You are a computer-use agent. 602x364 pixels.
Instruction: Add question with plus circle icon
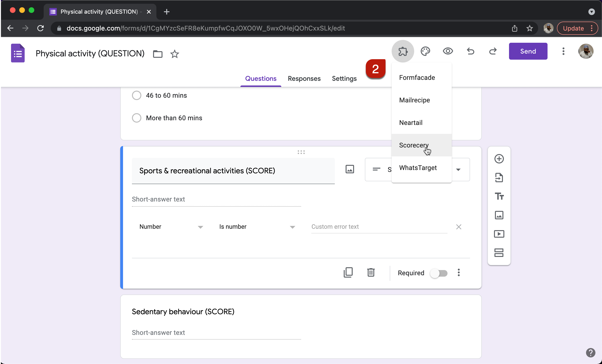[499, 159]
